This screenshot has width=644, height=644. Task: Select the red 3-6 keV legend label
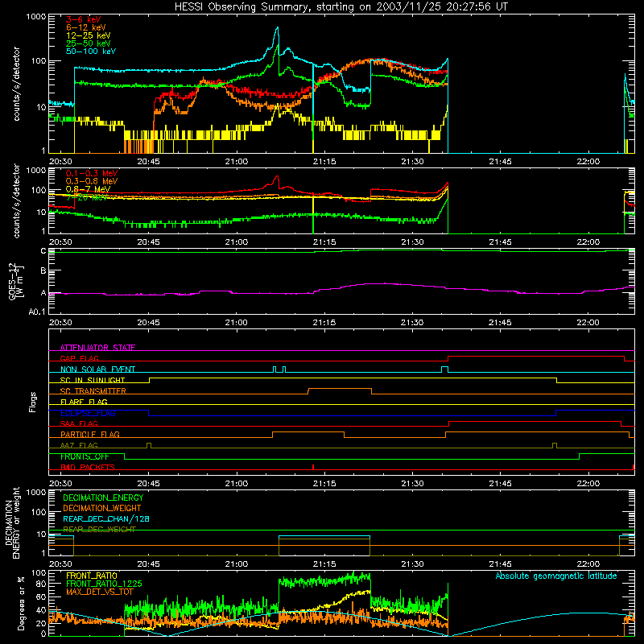pos(84,19)
